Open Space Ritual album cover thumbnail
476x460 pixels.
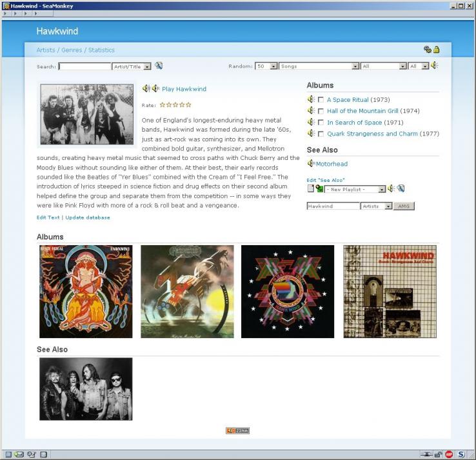86,292
